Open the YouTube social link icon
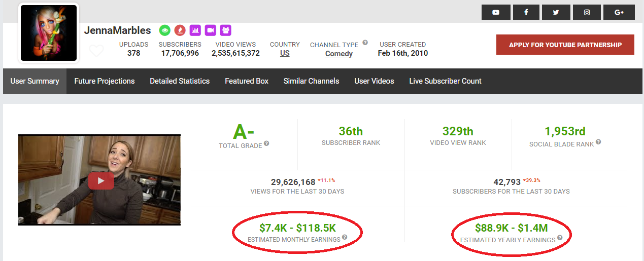Screen dimensions: 644x261 tap(495, 12)
